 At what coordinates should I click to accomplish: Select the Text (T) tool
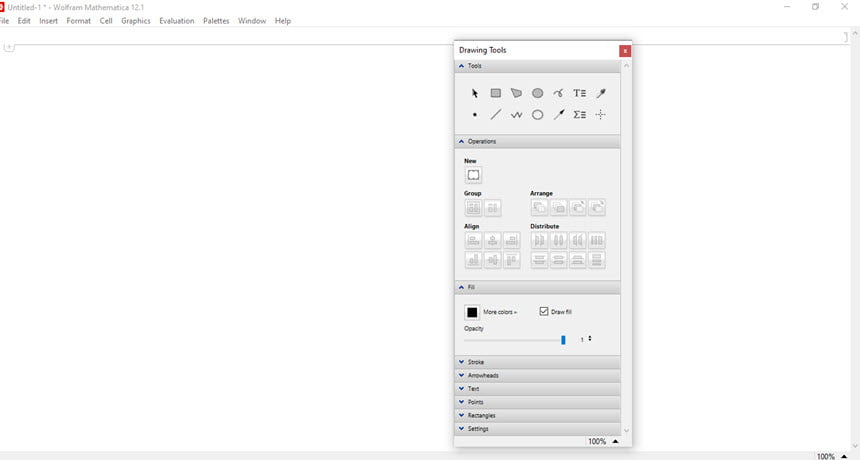coord(580,93)
